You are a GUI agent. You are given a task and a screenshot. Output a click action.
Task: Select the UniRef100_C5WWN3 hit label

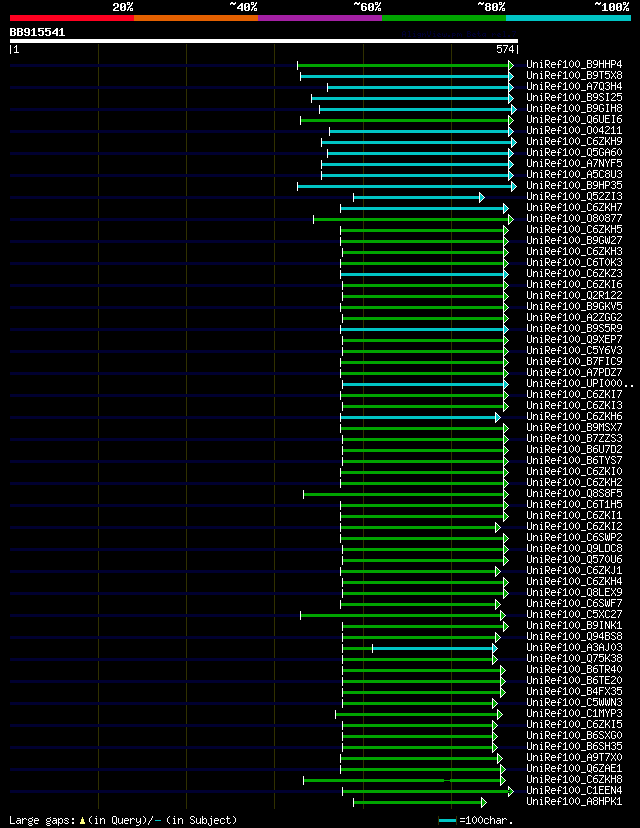[574, 702]
